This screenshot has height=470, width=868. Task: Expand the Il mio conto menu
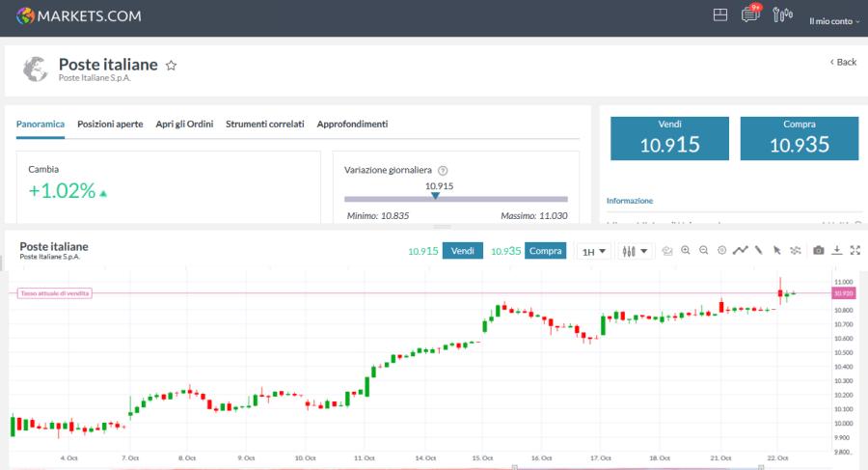tap(834, 20)
